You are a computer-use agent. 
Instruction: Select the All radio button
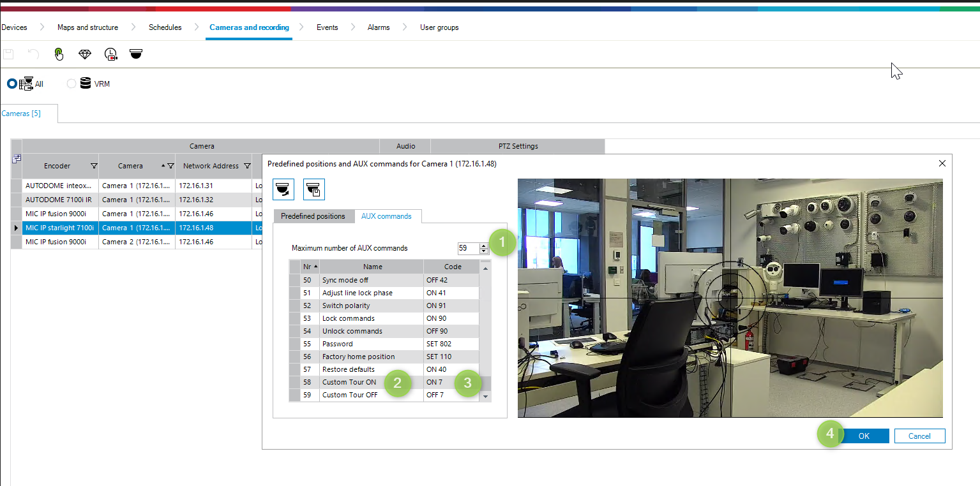12,84
